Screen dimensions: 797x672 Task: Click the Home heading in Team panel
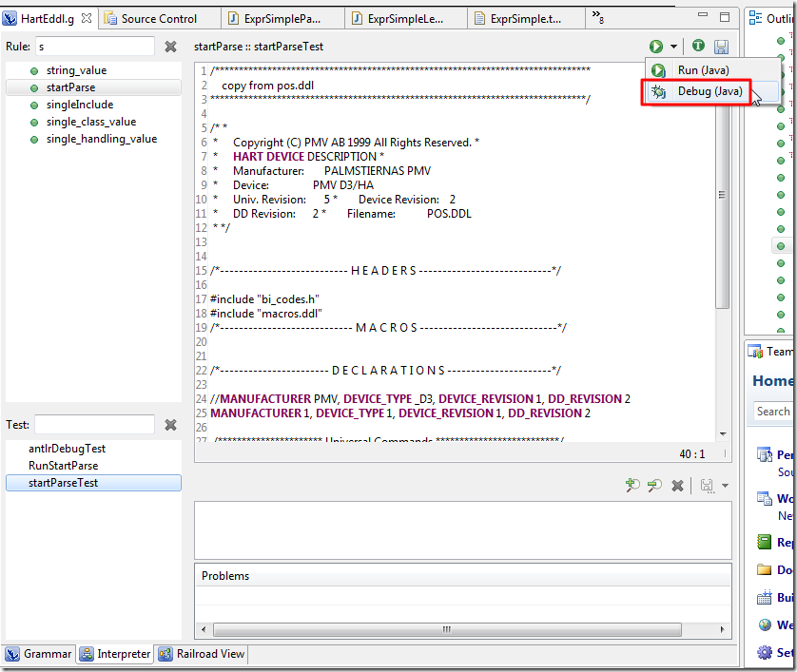click(772, 380)
